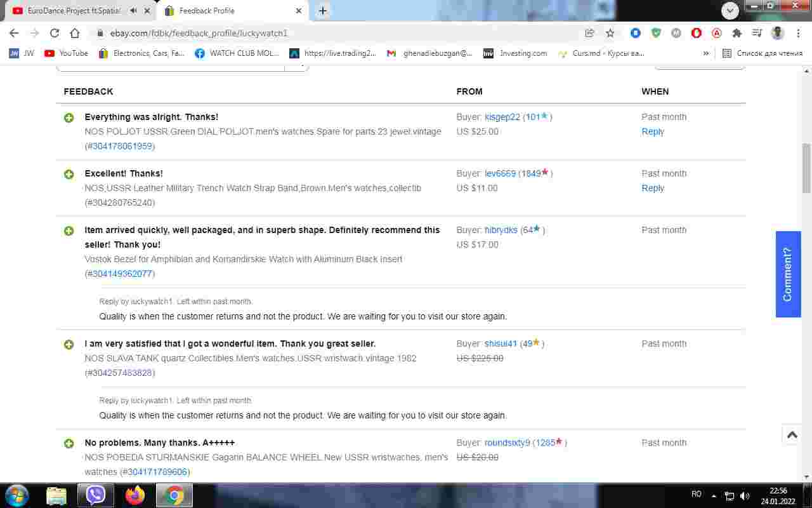The width and height of the screenshot is (812, 508).
Task: Show hidden tray icons arrow
Action: tap(714, 496)
